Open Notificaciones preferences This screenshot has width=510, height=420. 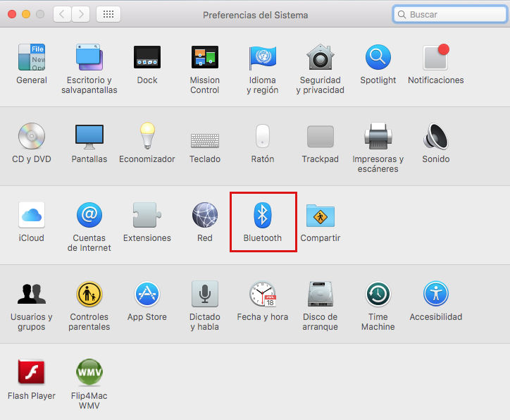tap(436, 58)
